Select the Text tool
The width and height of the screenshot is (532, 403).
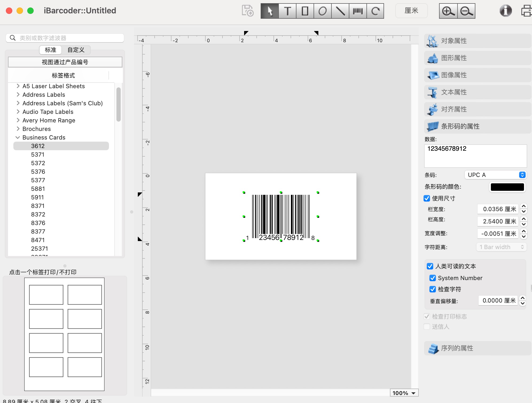pyautogui.click(x=287, y=11)
